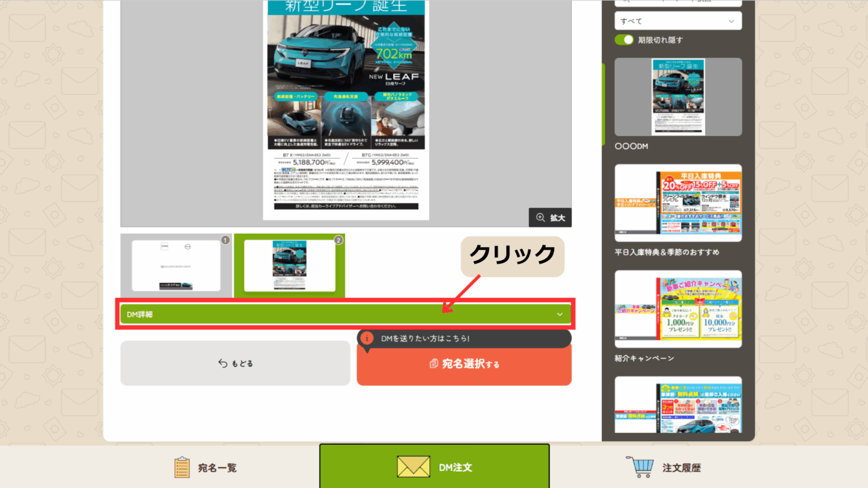
Task: Click the green sidebar scrollbar handle
Action: click(x=603, y=104)
